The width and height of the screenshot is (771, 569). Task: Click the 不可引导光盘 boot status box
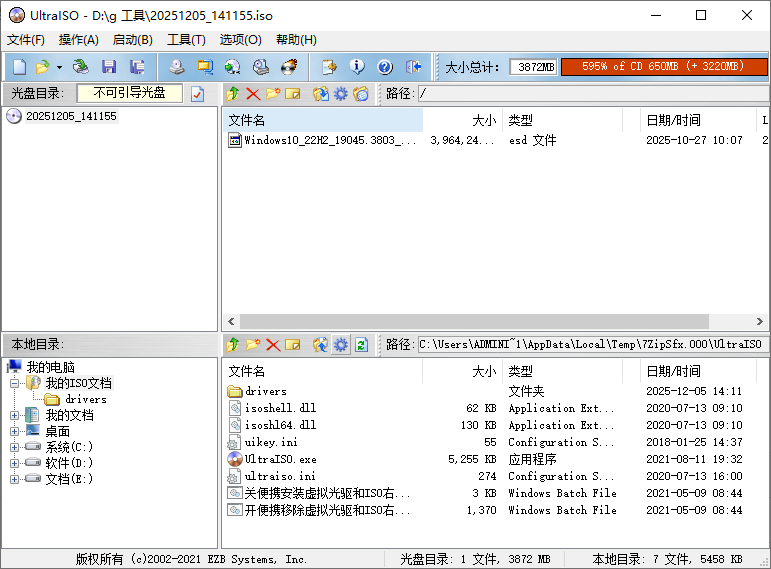click(x=130, y=93)
